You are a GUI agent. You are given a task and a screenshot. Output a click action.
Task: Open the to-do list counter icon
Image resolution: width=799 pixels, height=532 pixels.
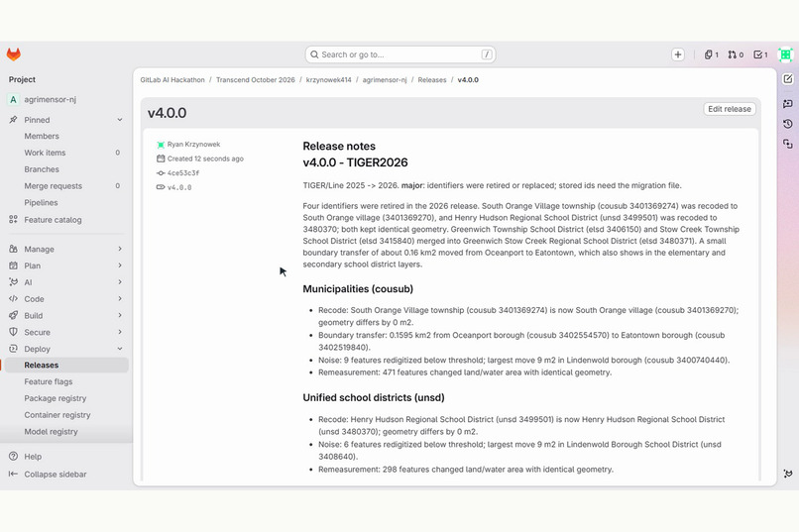click(760, 54)
